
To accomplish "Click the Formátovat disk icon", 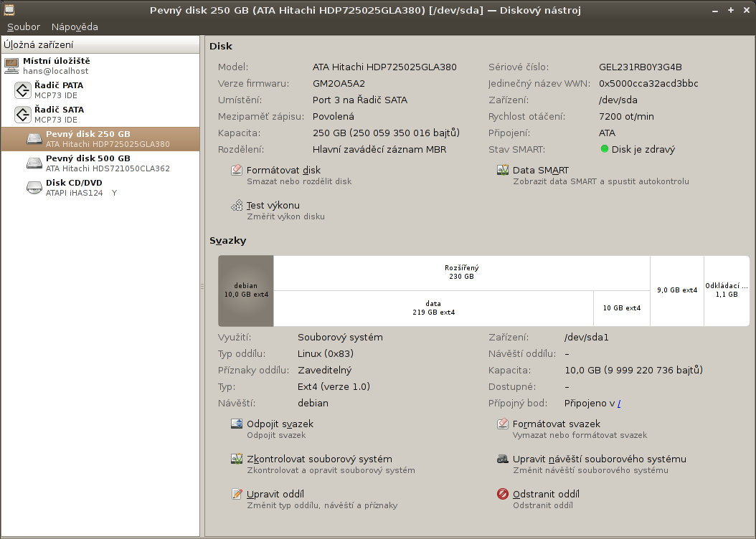I will coord(237,171).
